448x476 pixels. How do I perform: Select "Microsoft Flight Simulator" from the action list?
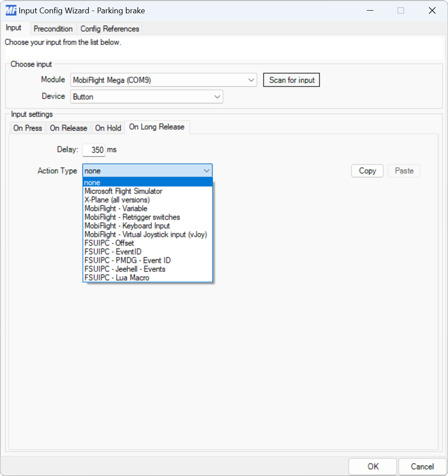123,191
